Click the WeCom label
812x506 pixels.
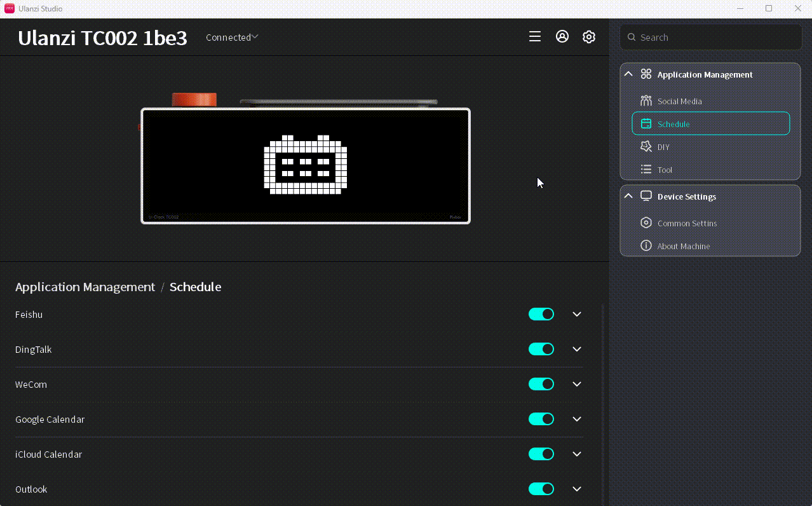(x=31, y=385)
